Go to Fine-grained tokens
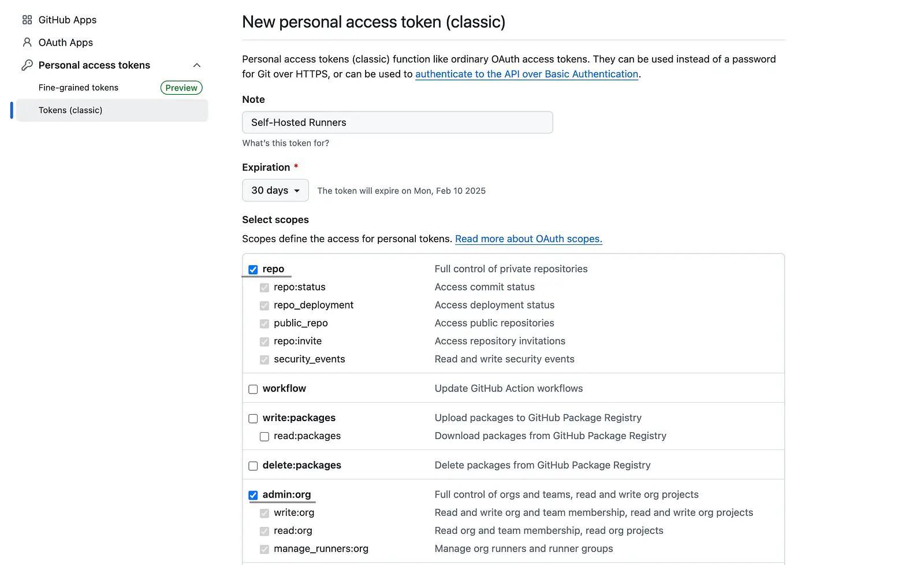 point(79,88)
